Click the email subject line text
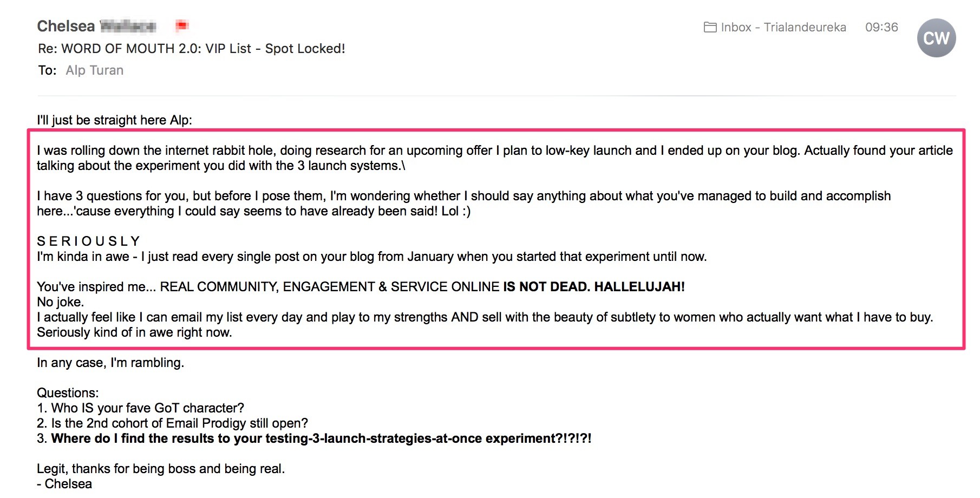The image size is (980, 498). click(x=191, y=49)
